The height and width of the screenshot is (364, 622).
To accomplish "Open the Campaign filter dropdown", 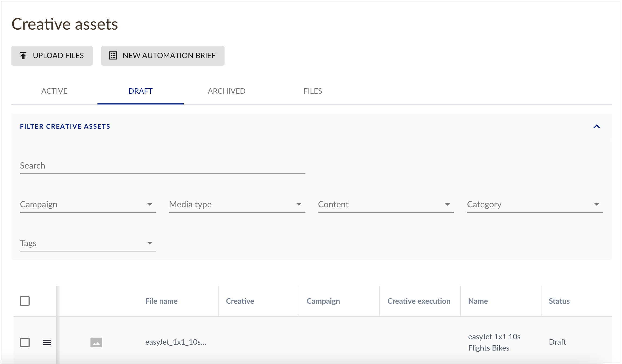I will pos(88,205).
